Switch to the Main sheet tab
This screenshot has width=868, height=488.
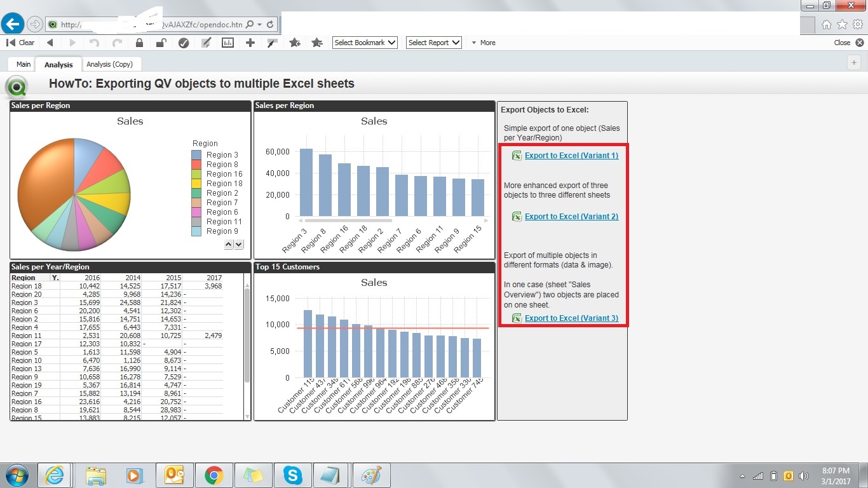coord(24,64)
